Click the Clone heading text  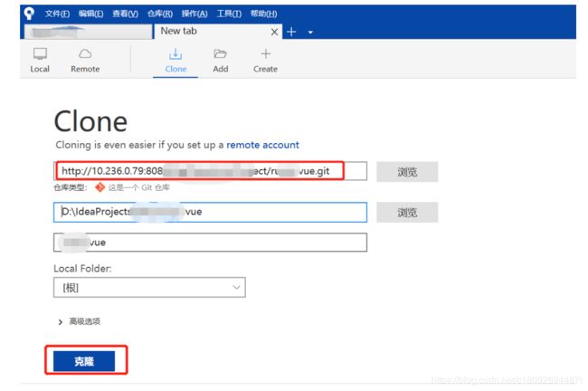click(90, 121)
